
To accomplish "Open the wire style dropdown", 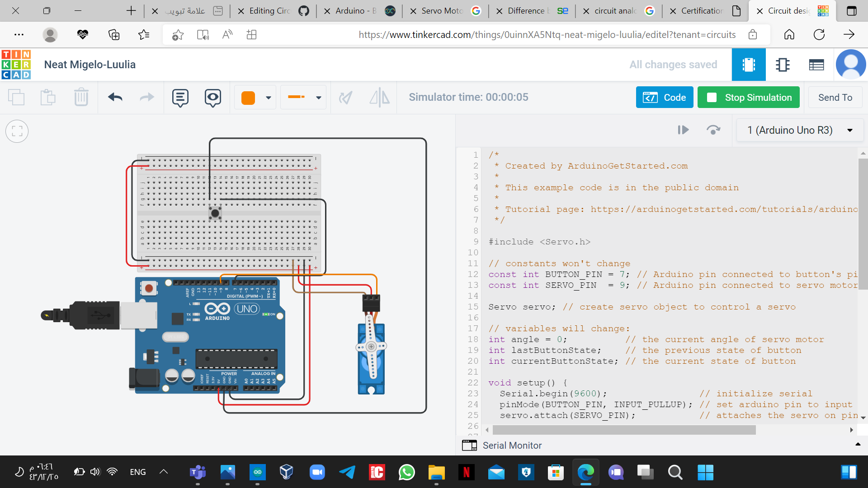I will pyautogui.click(x=318, y=97).
